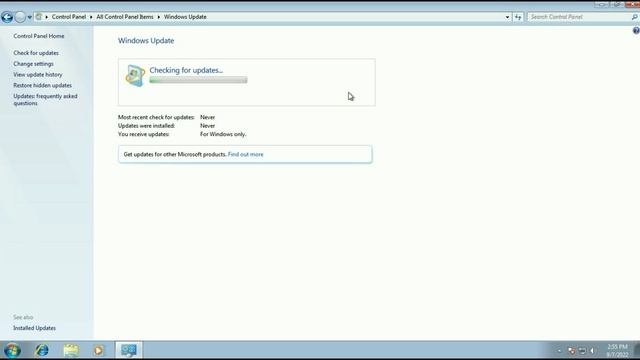
Task: Open Updates: frequently asked questions
Action: pyautogui.click(x=45, y=100)
